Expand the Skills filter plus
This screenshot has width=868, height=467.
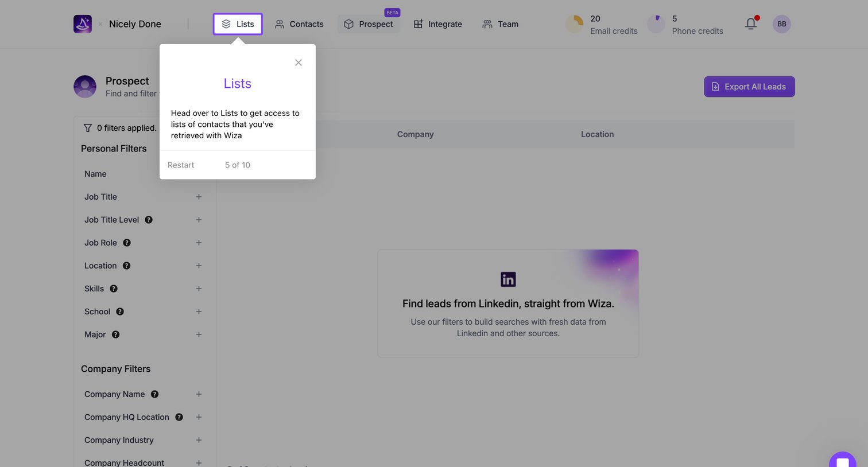[199, 289]
